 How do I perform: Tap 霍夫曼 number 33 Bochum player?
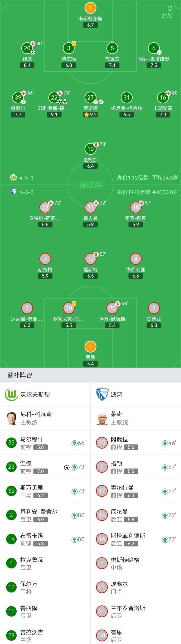point(90,207)
